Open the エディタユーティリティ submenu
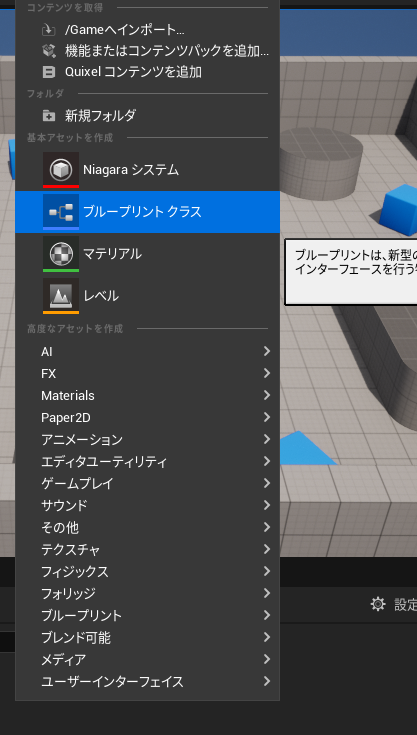Screen dimensions: 417x735 click(147, 462)
